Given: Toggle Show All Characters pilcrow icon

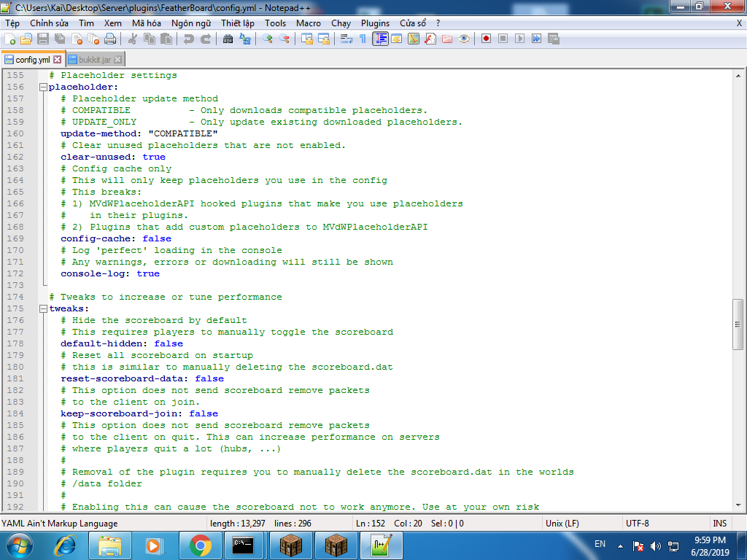Looking at the screenshot, I should coord(363,39).
